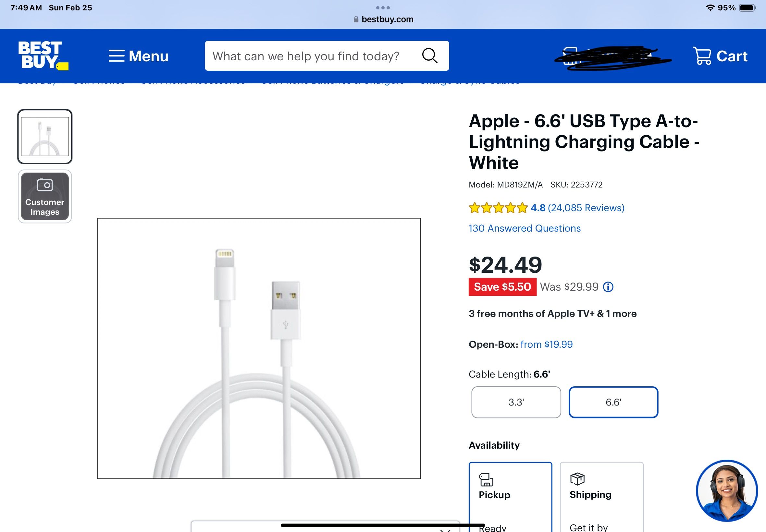
Task: Open Open-Box offers from $19.99
Action: pos(546,344)
